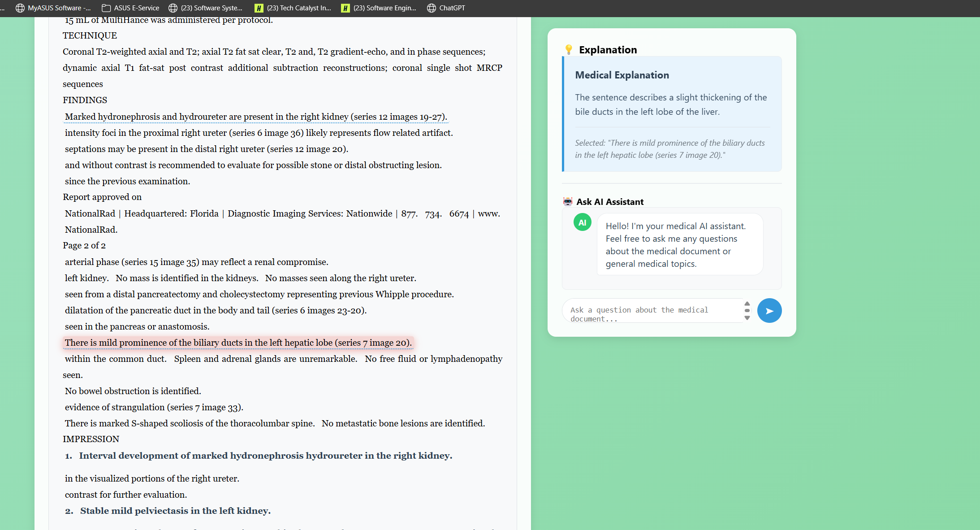Open the (23) Tech Catalyst bookmark
Viewport: 980px width, 530px height.
coord(293,8)
